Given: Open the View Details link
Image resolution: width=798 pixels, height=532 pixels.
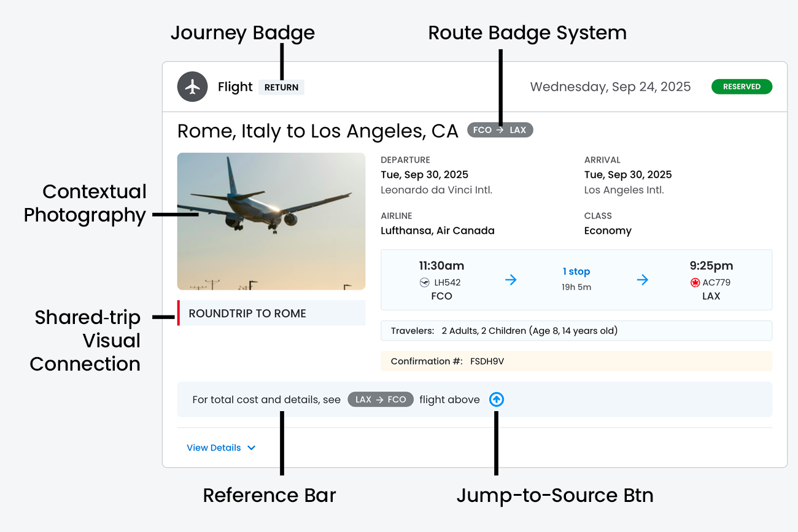Looking at the screenshot, I should [x=214, y=448].
